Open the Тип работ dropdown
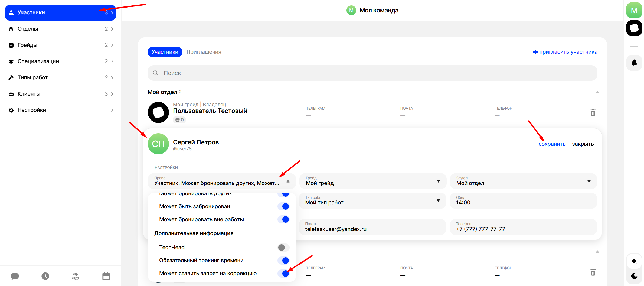 [372, 201]
